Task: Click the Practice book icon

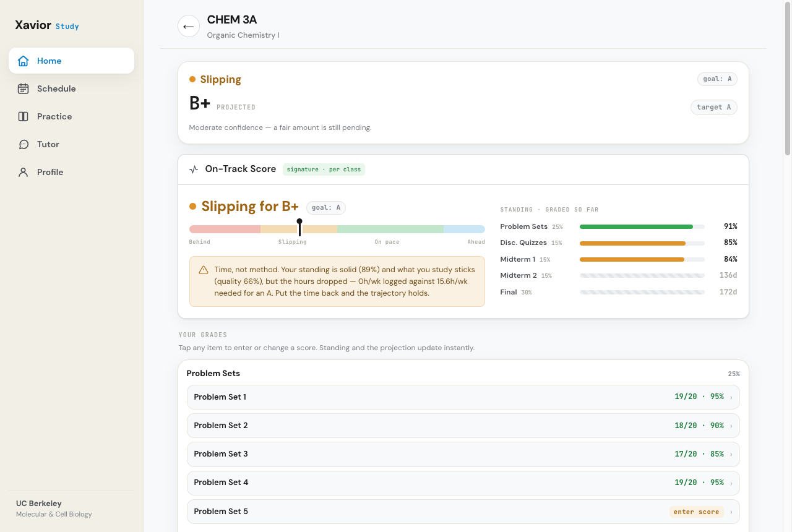Action: pos(24,116)
